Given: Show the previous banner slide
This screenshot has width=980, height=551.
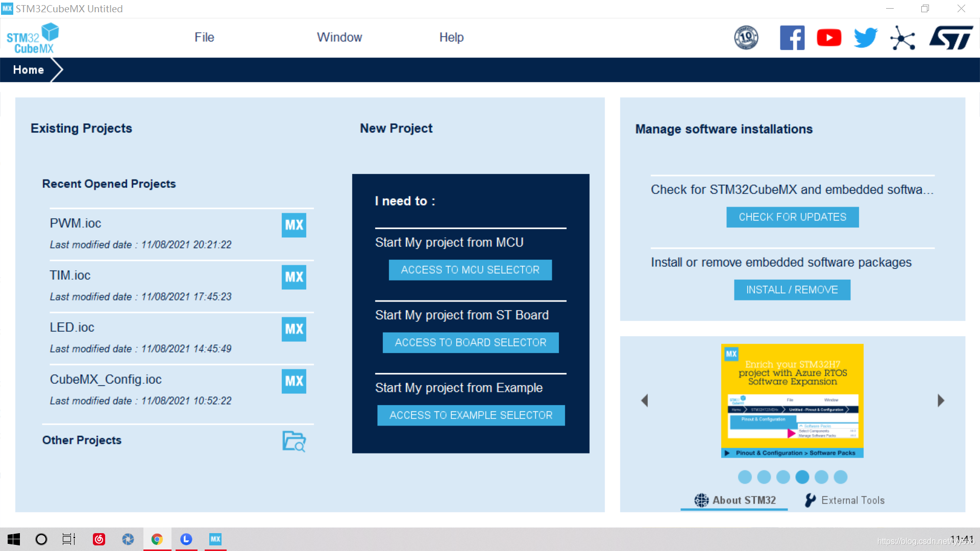Looking at the screenshot, I should pyautogui.click(x=645, y=400).
